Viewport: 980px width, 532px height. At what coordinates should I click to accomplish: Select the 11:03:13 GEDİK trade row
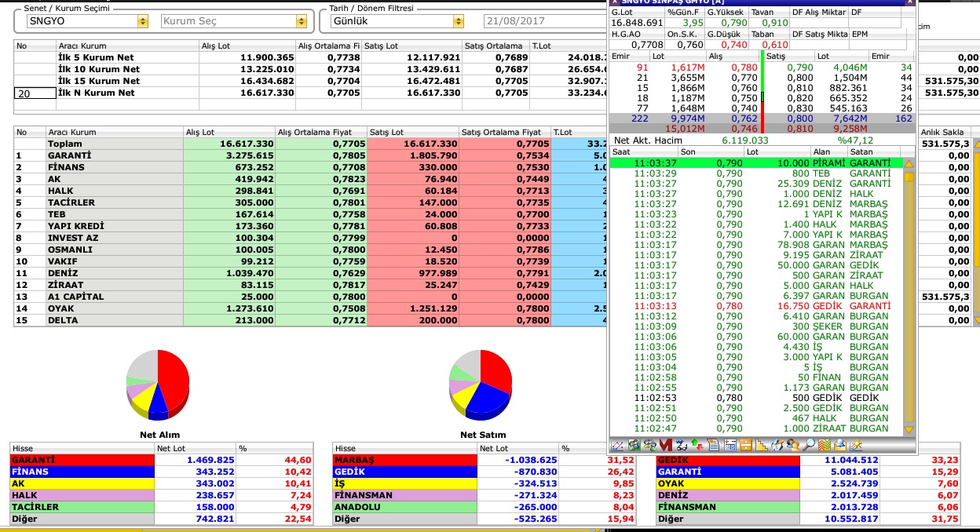click(756, 306)
